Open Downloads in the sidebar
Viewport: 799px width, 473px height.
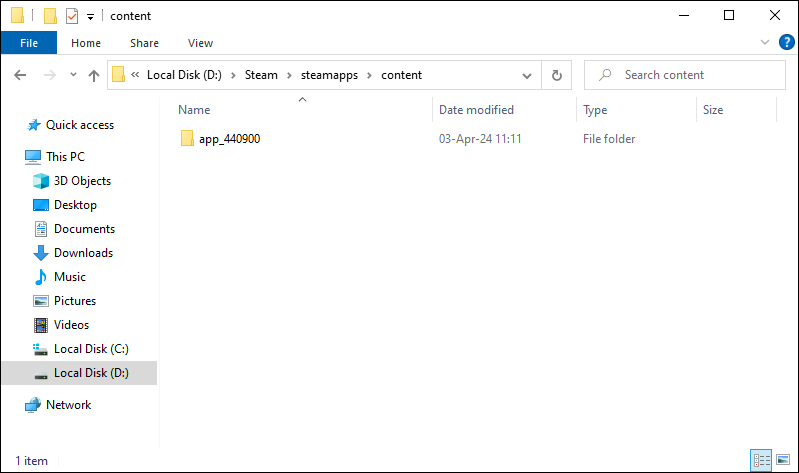coord(83,253)
